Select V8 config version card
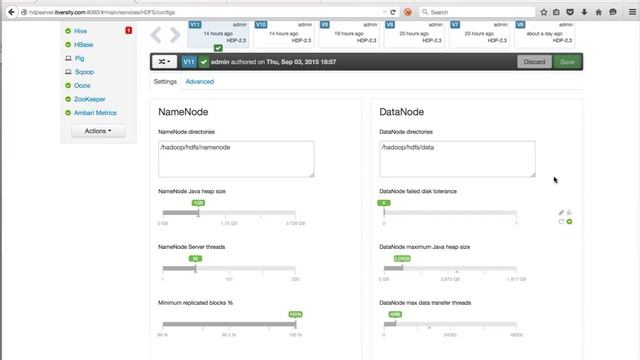This screenshot has width=640, height=360. point(414,33)
